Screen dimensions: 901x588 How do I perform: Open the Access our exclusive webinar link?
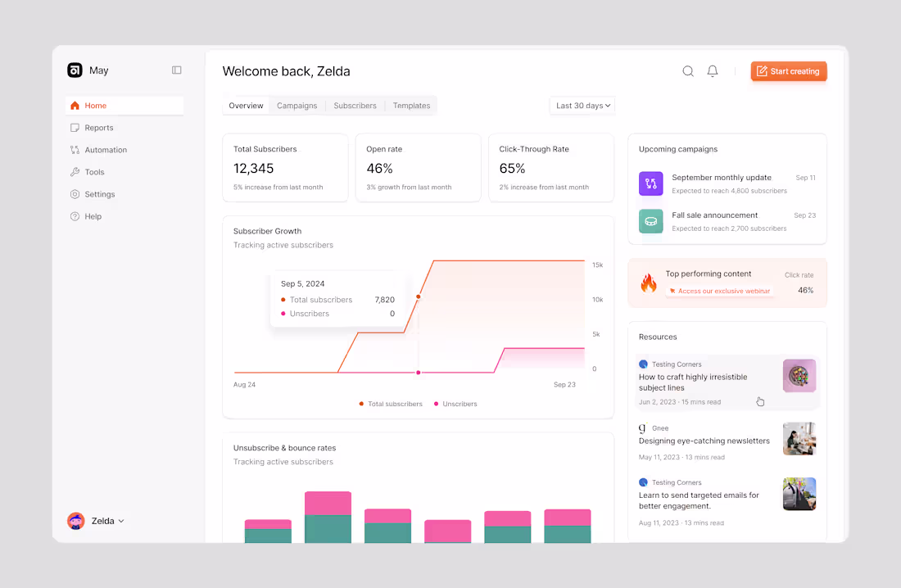coord(720,291)
